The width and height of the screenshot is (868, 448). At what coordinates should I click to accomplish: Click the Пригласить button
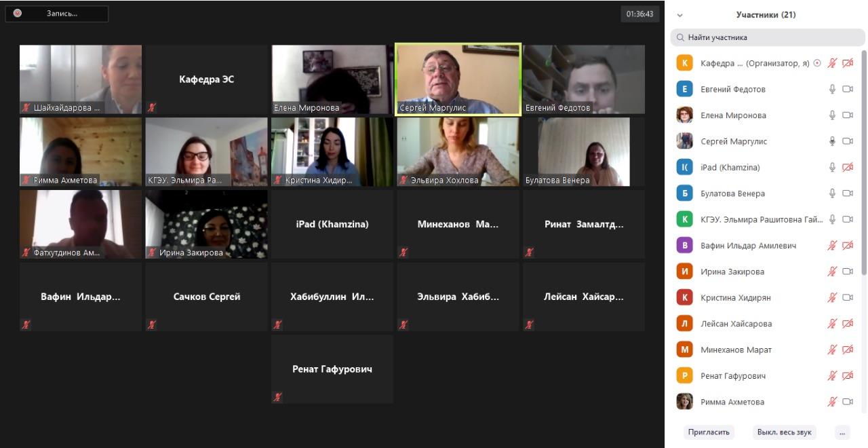click(x=709, y=432)
